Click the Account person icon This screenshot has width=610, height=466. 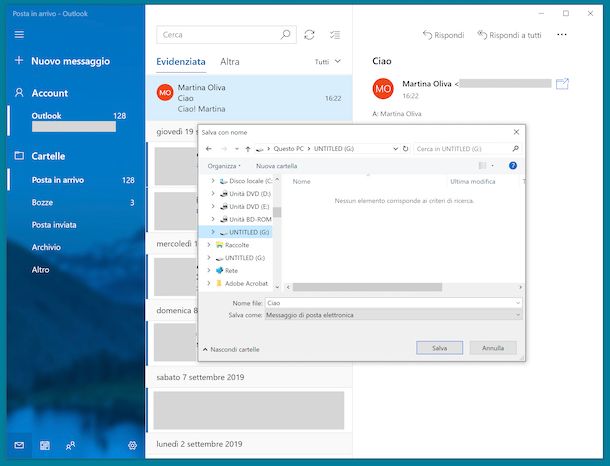point(19,93)
